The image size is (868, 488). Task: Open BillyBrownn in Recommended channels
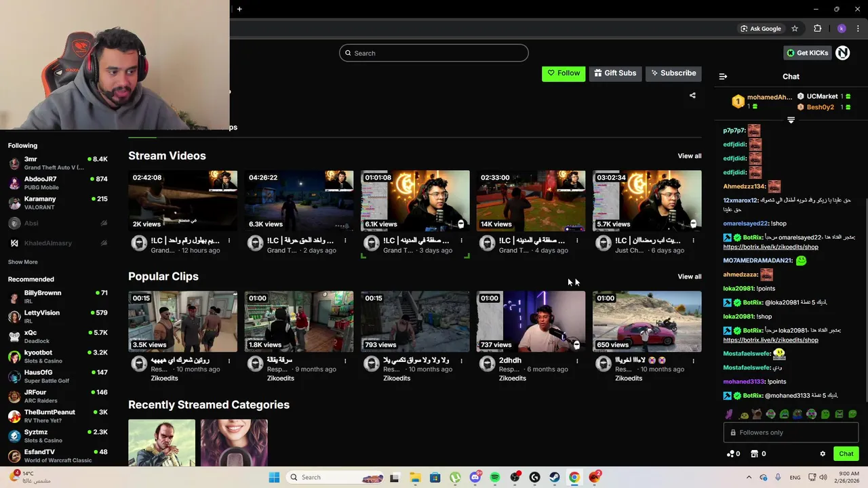tap(58, 297)
